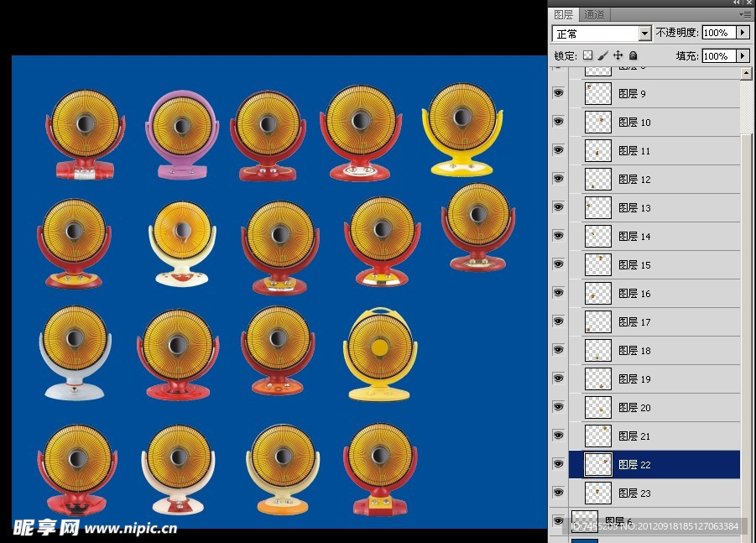Collapse the panel with double-arrow icon
The width and height of the screenshot is (756, 543).
coord(737,3)
